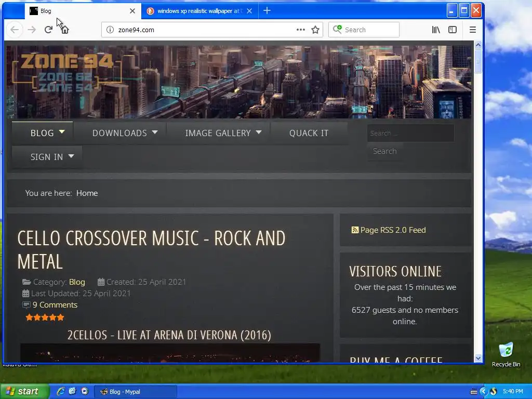
Task: Click the browser Back arrow button
Action: (x=15, y=30)
